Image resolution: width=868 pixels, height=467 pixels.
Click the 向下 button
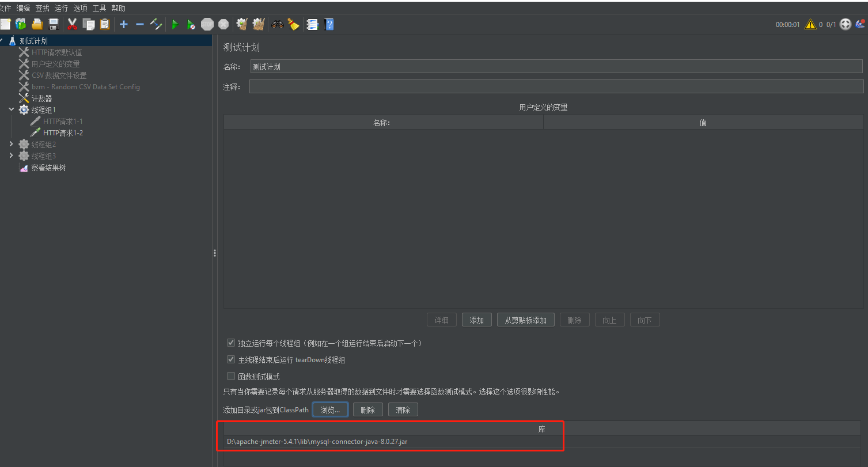(645, 320)
